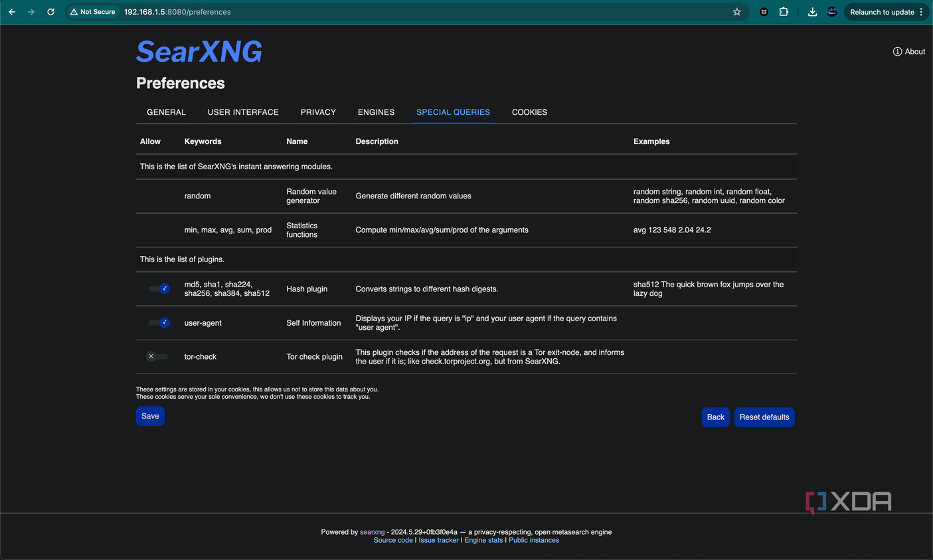Open the Source code link
The image size is (933, 560).
coord(393,540)
